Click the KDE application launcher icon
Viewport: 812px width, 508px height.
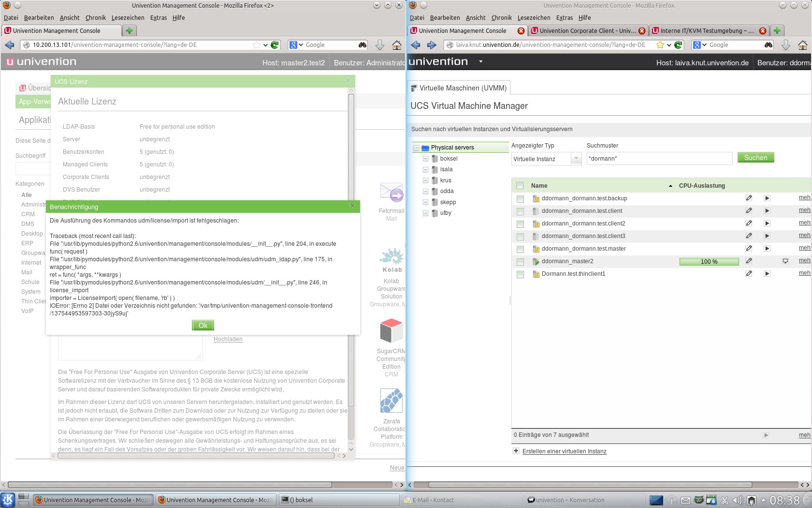[x=8, y=500]
